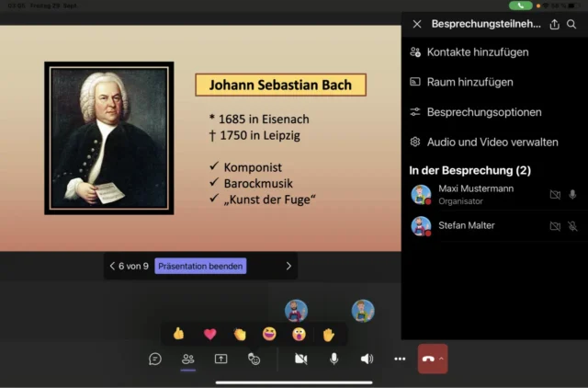Select participant Maxi Mustermann
Screen dimensions: 588x388
click(494, 195)
